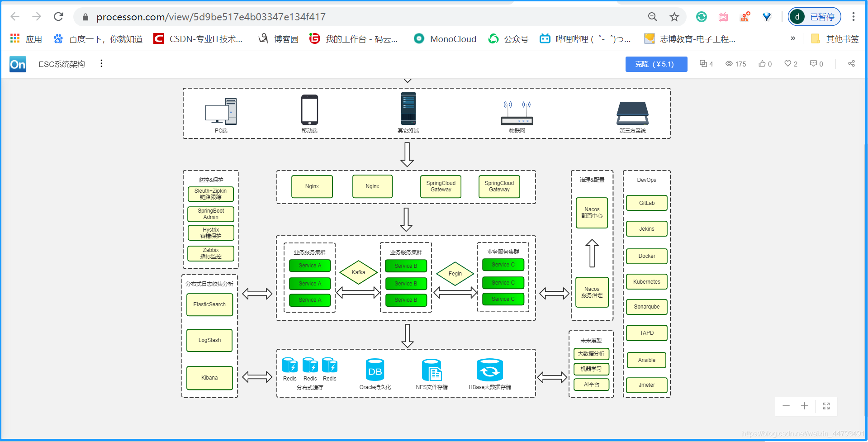Click the thumbs-up like icon
Screen dimensions: 868x442
(x=762, y=64)
